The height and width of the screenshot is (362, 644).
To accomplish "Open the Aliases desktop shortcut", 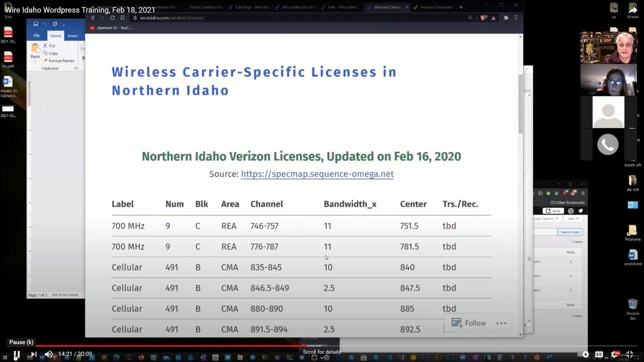I will point(633,11).
